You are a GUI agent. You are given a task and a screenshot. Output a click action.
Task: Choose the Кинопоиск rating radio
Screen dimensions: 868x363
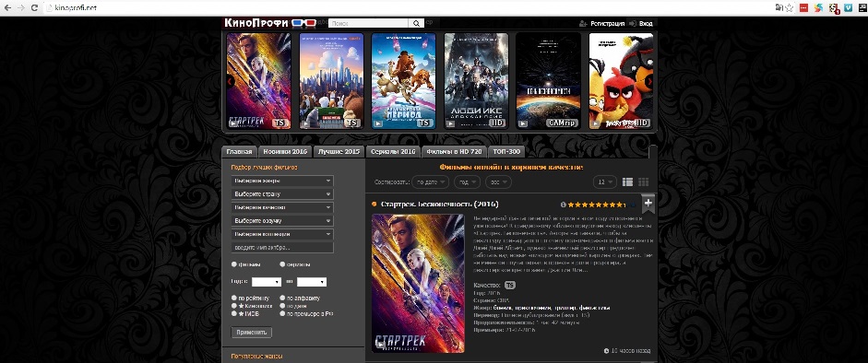(x=234, y=306)
